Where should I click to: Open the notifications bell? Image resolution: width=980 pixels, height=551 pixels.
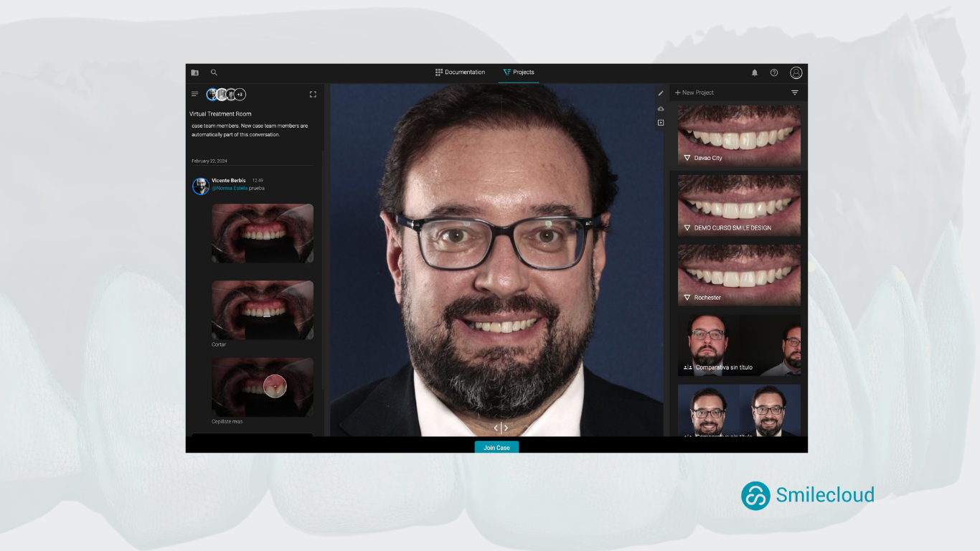[755, 72]
